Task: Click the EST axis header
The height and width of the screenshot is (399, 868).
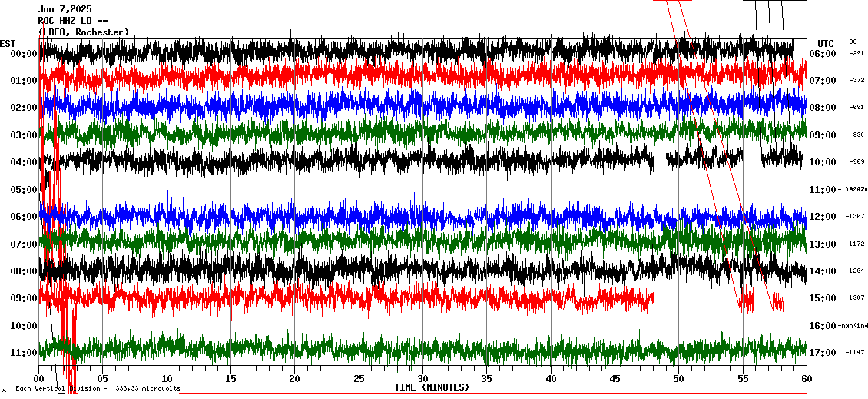Action: [x=8, y=43]
